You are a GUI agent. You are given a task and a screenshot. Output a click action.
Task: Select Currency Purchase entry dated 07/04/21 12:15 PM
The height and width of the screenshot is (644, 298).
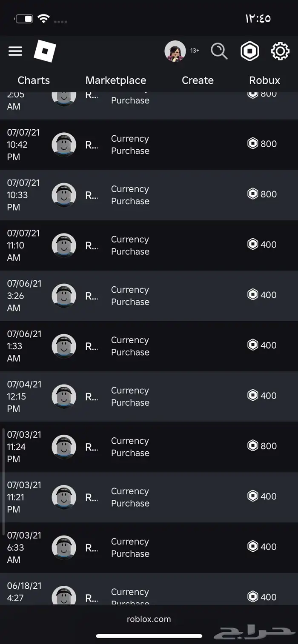click(130, 396)
